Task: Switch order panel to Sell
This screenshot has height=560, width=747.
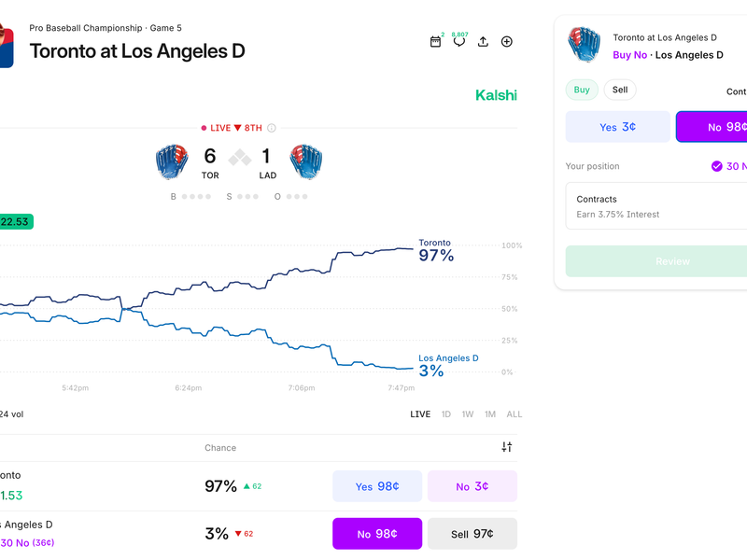Action: [x=620, y=90]
